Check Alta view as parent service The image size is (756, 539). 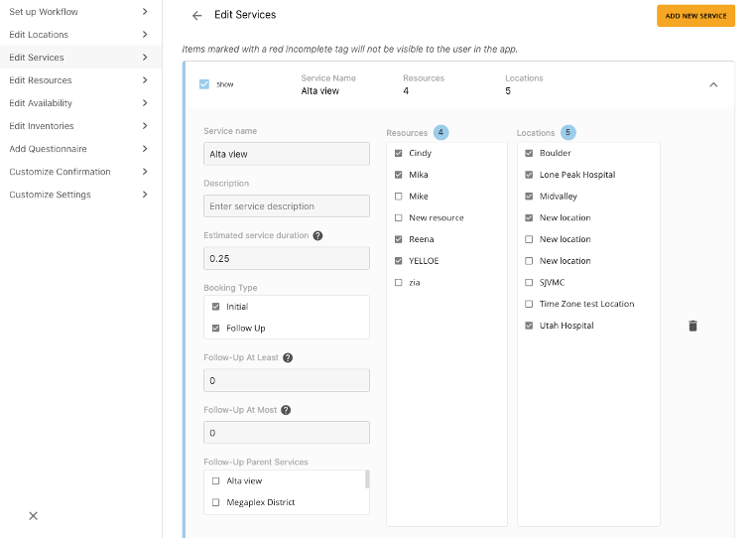coord(216,481)
